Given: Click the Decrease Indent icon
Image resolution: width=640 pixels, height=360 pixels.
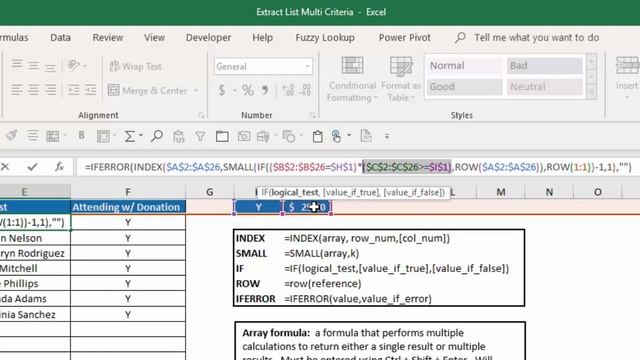Looking at the screenshot, I should 74,90.
